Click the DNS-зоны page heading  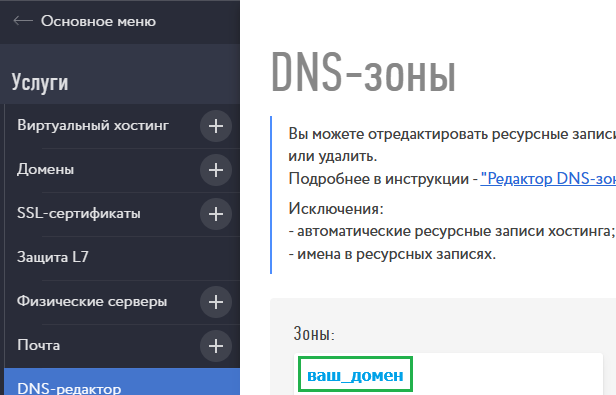pos(363,73)
